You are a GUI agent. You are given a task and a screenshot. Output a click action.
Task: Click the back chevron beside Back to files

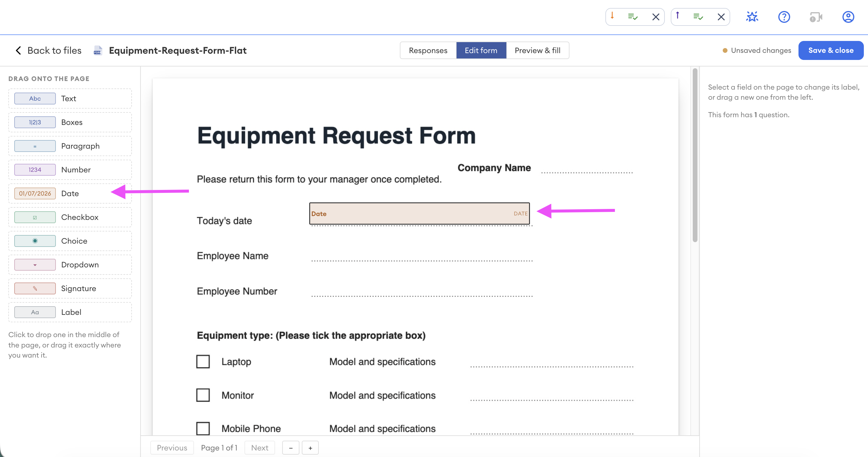point(18,50)
